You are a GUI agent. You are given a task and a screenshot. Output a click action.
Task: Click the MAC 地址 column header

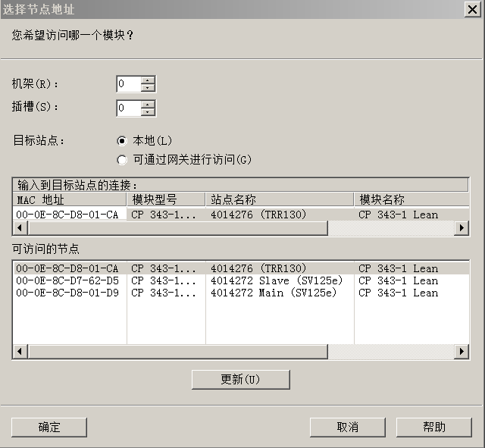point(70,199)
